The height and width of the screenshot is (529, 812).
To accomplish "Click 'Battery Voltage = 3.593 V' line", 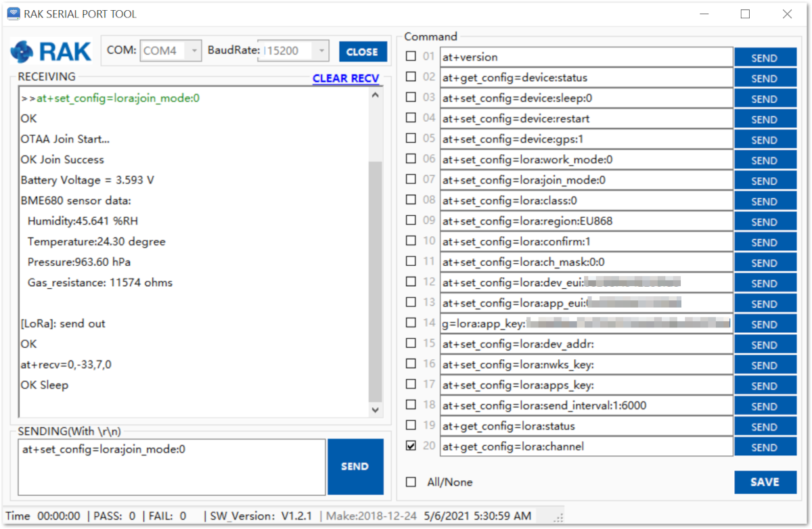I will tap(87, 181).
